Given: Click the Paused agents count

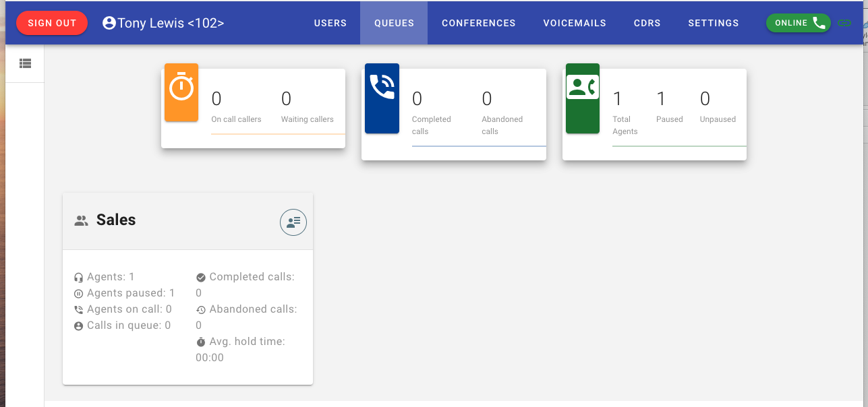Looking at the screenshot, I should [x=661, y=99].
